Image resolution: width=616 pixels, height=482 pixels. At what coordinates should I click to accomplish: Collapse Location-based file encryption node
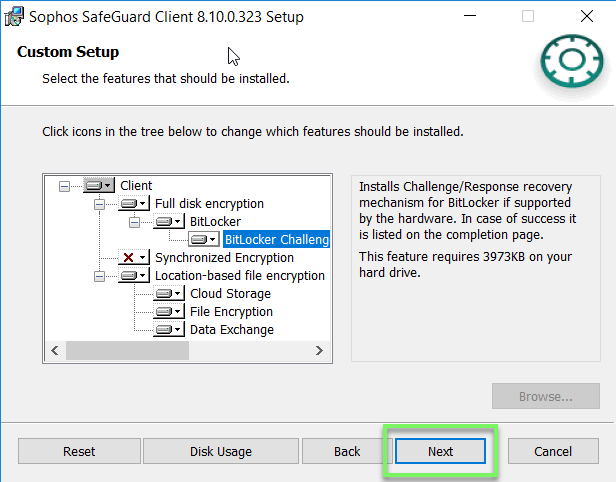[x=99, y=276]
